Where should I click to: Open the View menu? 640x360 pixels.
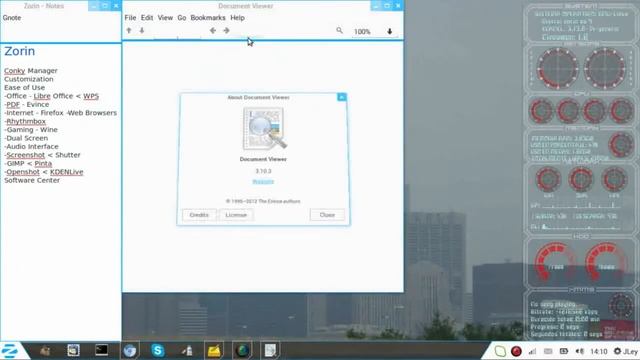pos(165,18)
